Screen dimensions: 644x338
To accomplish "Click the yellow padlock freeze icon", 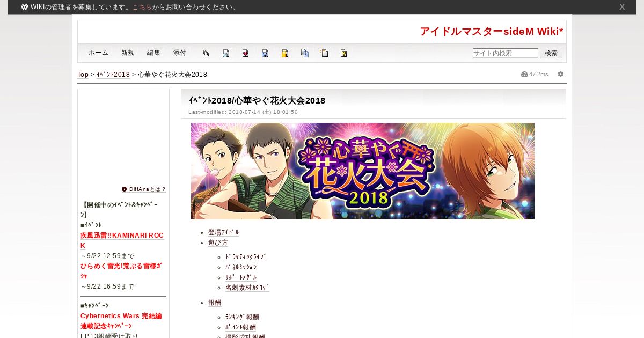I will (x=285, y=53).
